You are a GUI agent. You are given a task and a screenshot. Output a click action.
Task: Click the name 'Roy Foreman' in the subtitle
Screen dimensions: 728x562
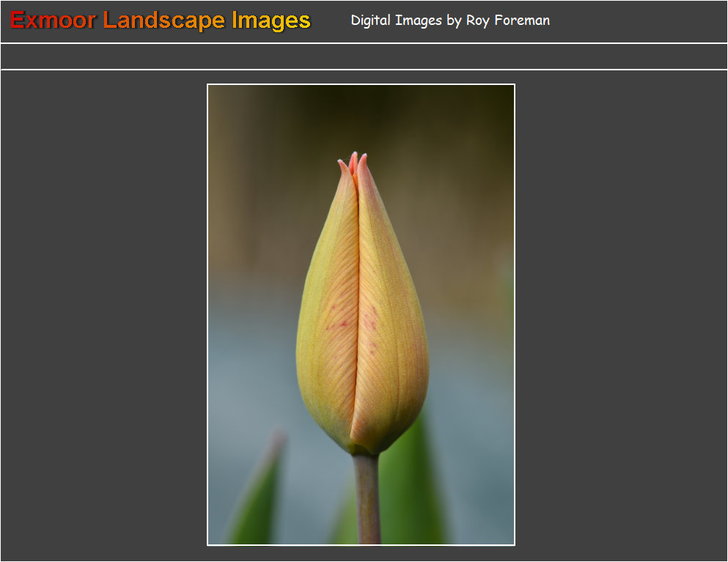(x=507, y=21)
